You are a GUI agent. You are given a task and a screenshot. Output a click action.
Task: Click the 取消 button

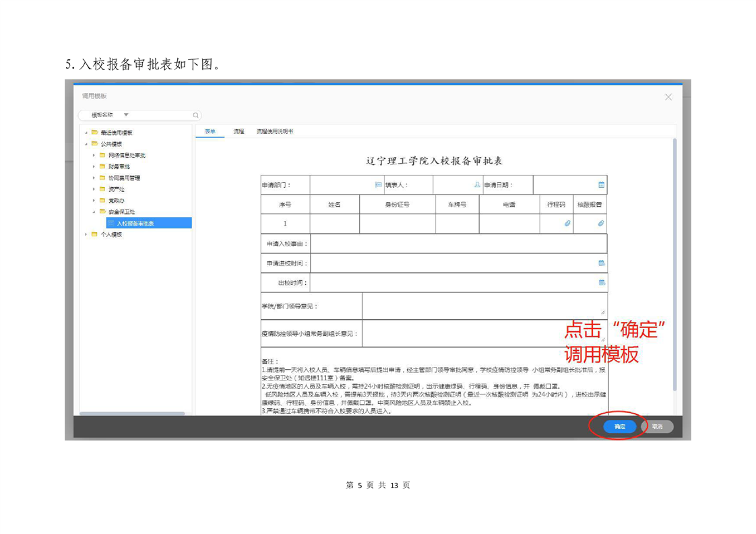(x=657, y=426)
